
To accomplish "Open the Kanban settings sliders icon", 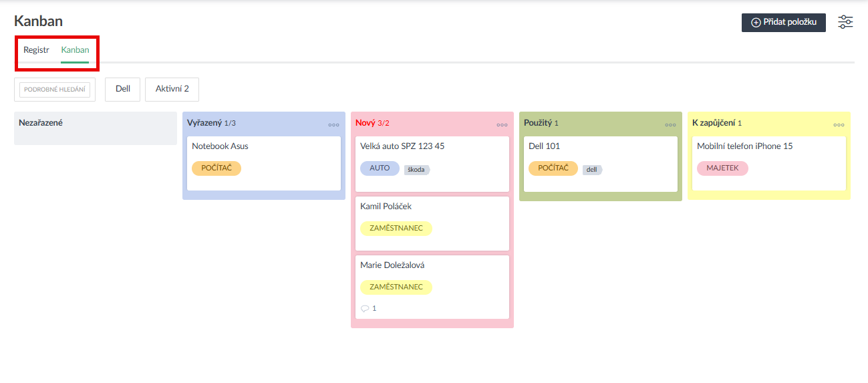I will [x=845, y=22].
